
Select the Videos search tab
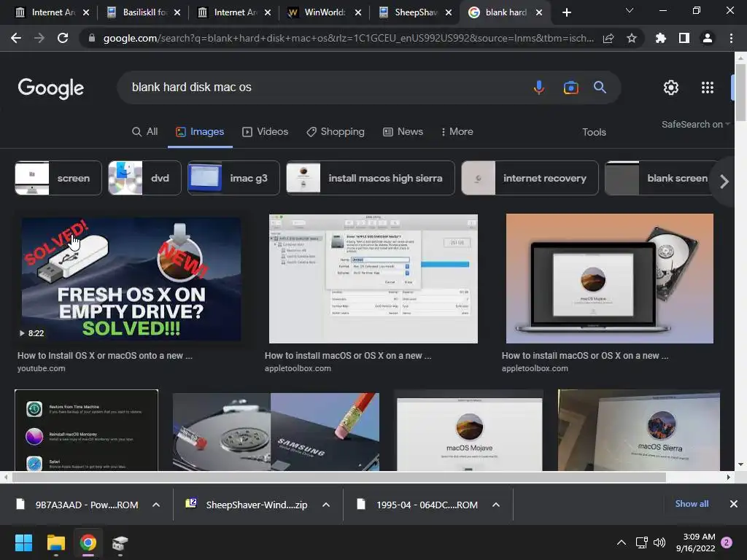[x=265, y=132]
